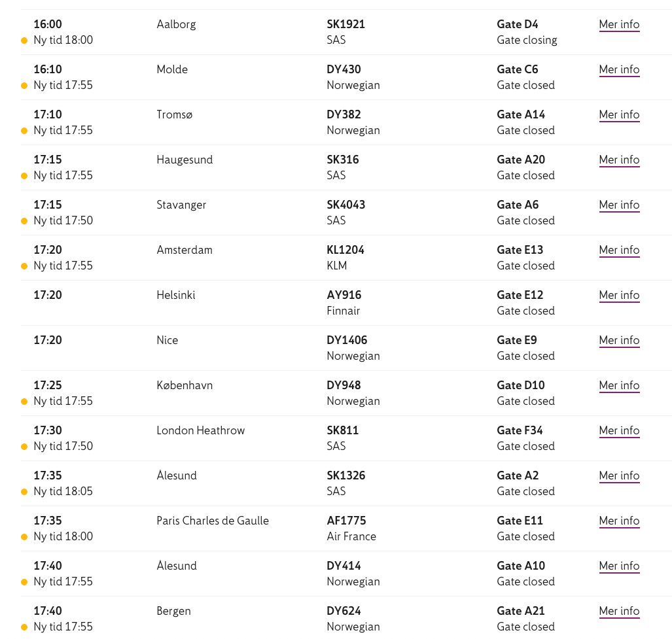The height and width of the screenshot is (639, 672).
Task: Select Mer info for Helsinki Finnair flight
Action: (x=618, y=296)
